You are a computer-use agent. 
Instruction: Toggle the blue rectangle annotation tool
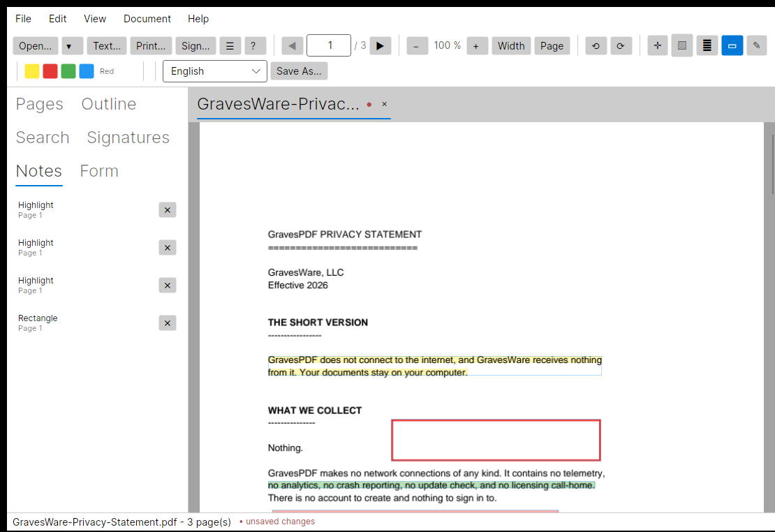pyautogui.click(x=732, y=46)
